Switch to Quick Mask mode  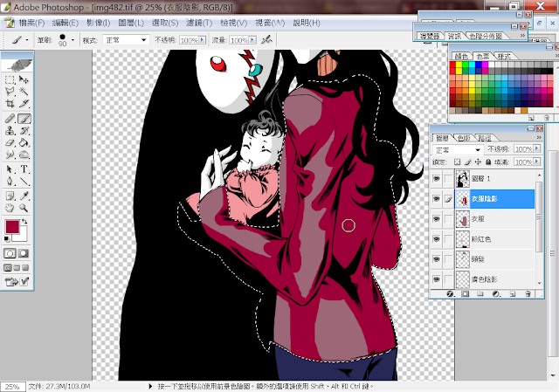(24, 253)
